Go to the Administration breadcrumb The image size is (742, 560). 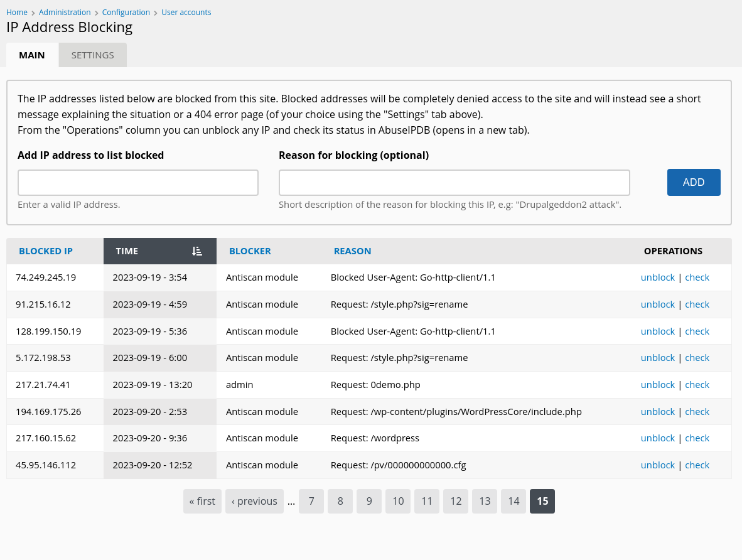65,13
